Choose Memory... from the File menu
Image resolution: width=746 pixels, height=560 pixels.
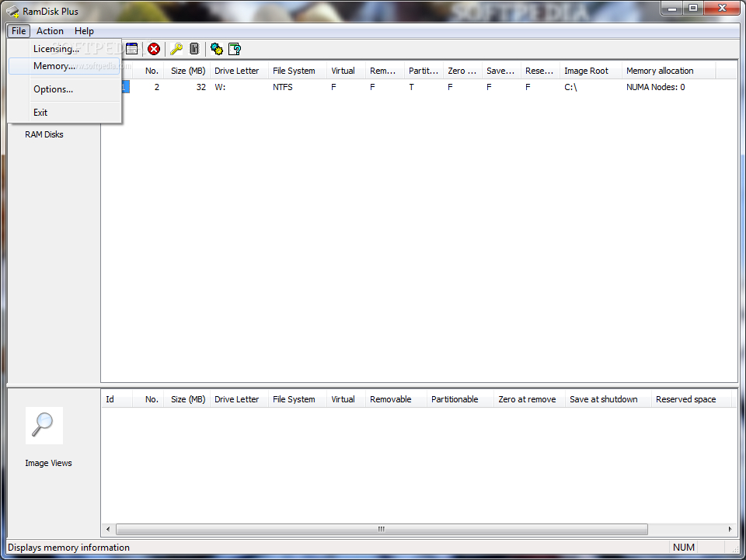pos(64,65)
